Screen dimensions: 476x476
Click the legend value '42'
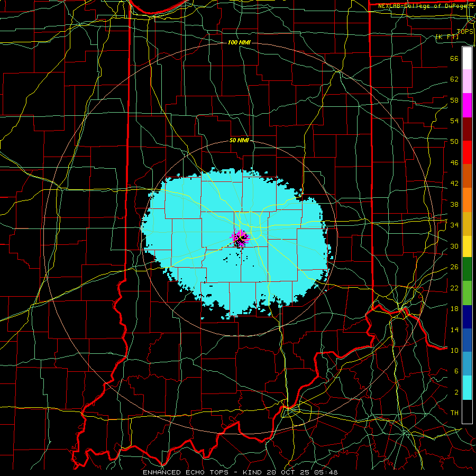(454, 184)
